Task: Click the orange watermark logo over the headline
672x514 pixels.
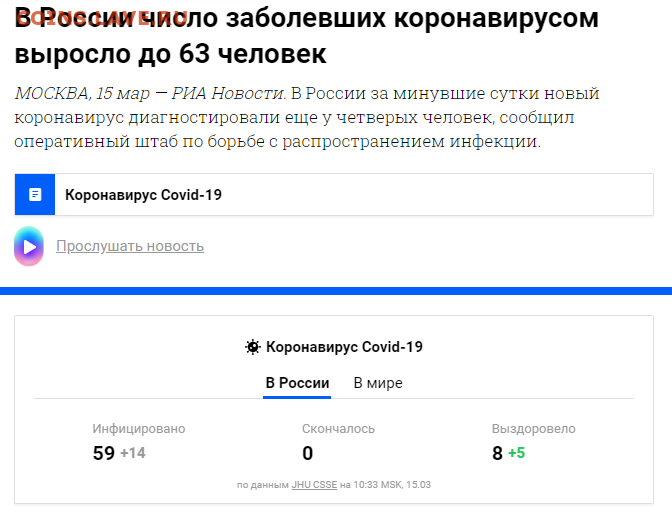Action: point(102,18)
